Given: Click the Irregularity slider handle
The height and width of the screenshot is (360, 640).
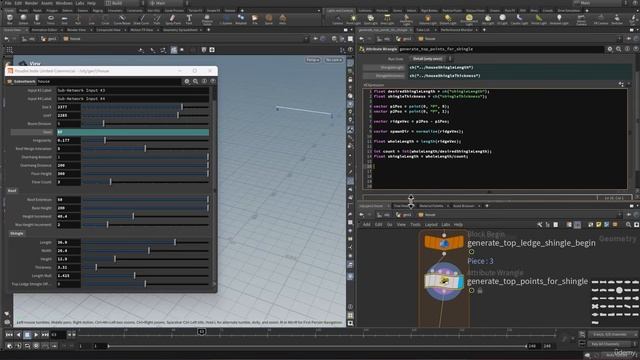Looking at the screenshot, I should 105,140.
